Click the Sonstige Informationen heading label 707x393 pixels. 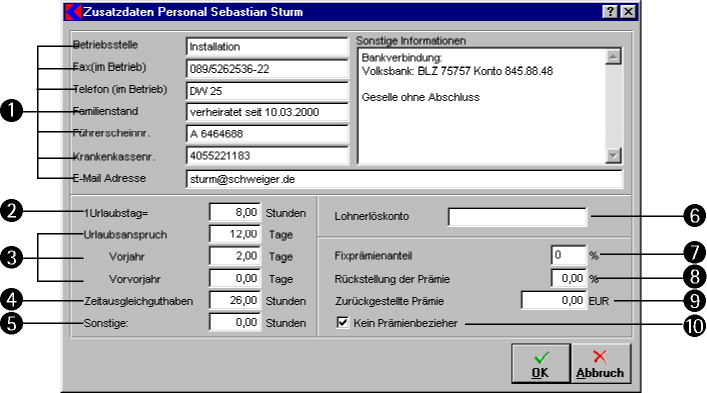[x=411, y=41]
